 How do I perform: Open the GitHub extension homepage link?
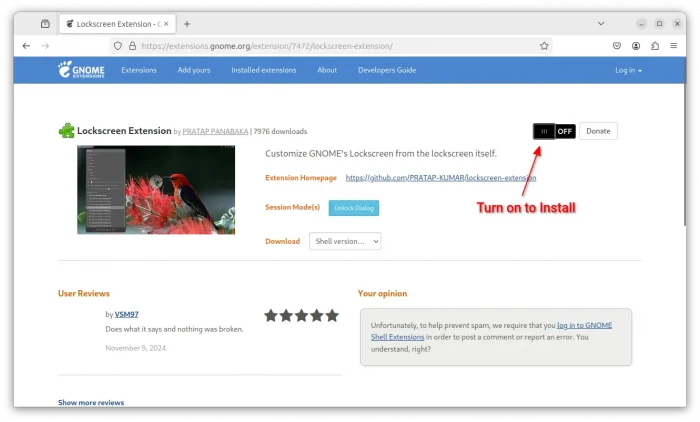coord(441,178)
